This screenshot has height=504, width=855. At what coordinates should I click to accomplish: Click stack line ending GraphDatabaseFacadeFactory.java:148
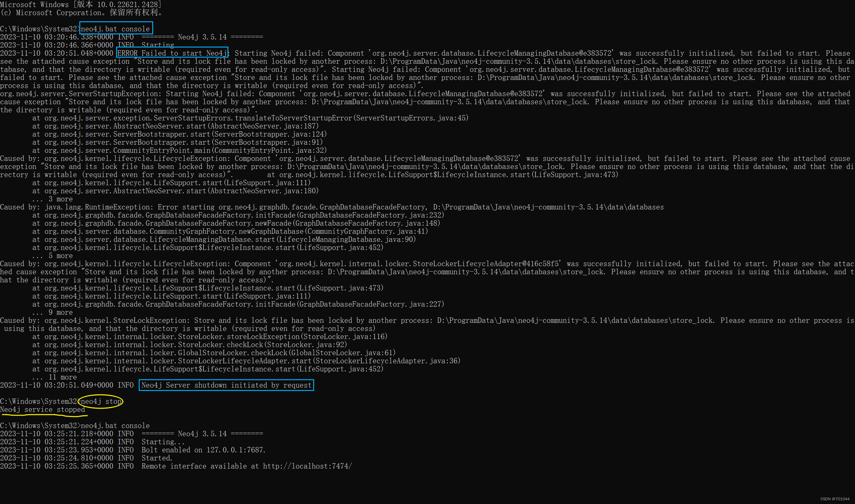click(236, 223)
